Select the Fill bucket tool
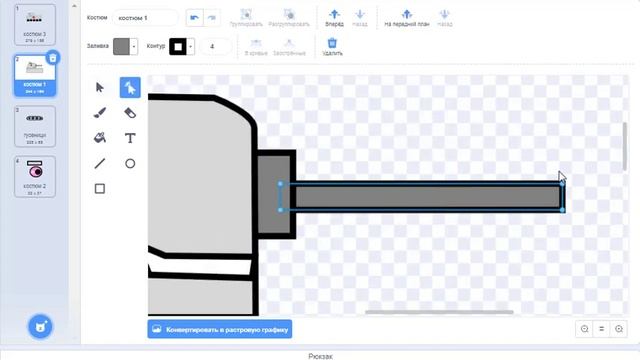This screenshot has width=640, height=360. pyautogui.click(x=100, y=138)
